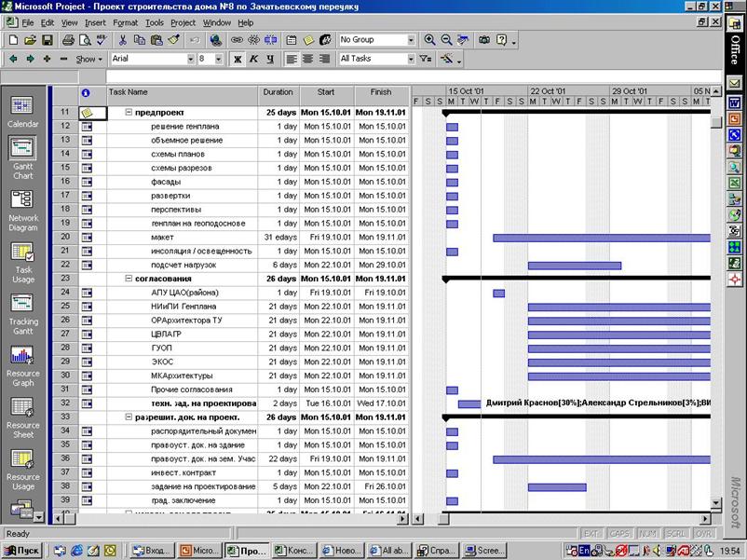Collapse the предпроект summary task

pyautogui.click(x=129, y=112)
